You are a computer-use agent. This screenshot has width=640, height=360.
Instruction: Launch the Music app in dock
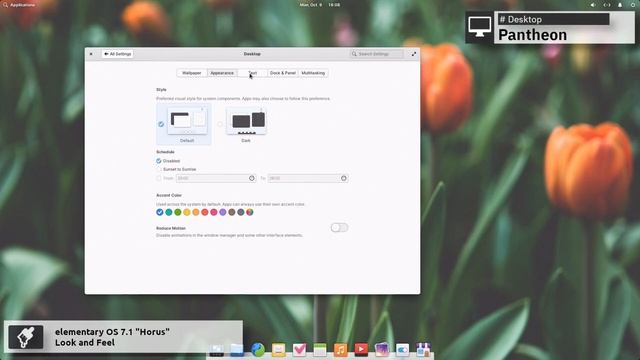coord(340,350)
